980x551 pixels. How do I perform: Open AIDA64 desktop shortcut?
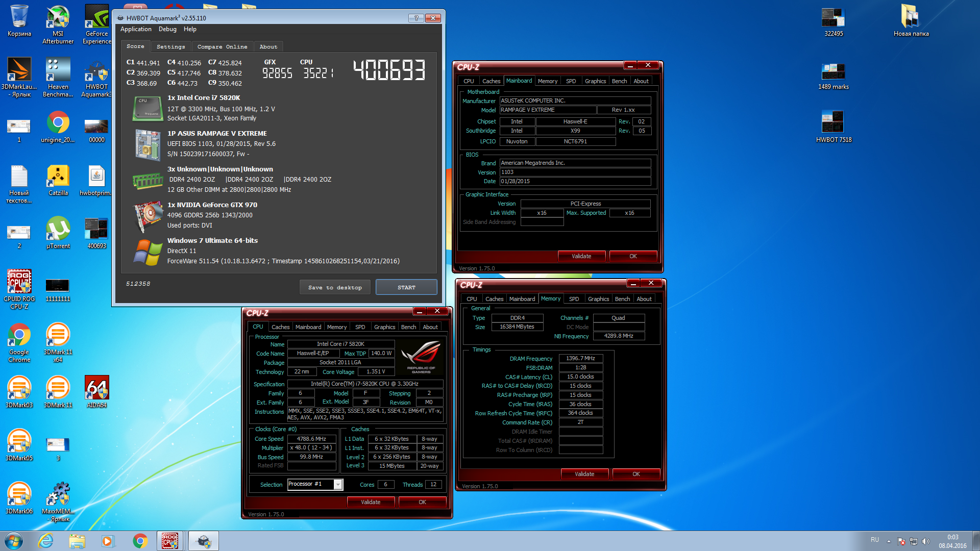coord(96,392)
